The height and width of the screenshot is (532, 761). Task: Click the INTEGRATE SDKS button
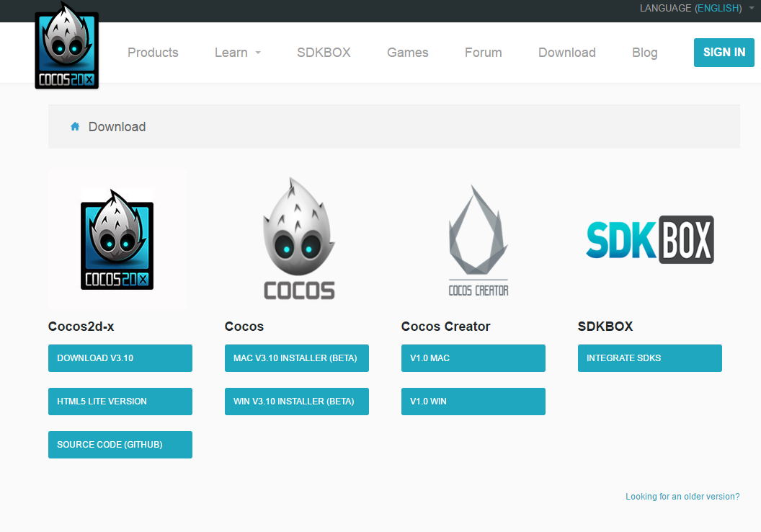tap(650, 358)
